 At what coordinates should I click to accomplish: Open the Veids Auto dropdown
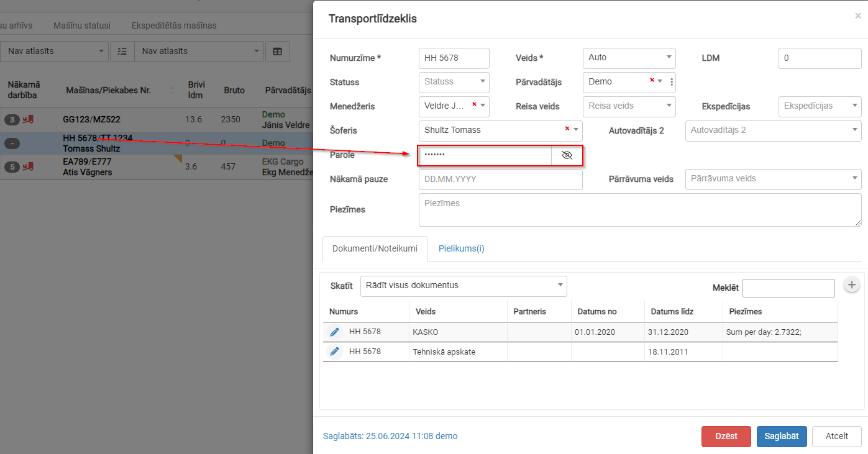click(629, 58)
